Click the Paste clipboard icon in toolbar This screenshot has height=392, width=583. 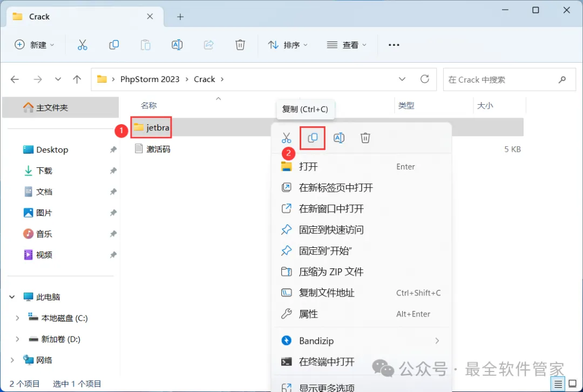tap(145, 45)
